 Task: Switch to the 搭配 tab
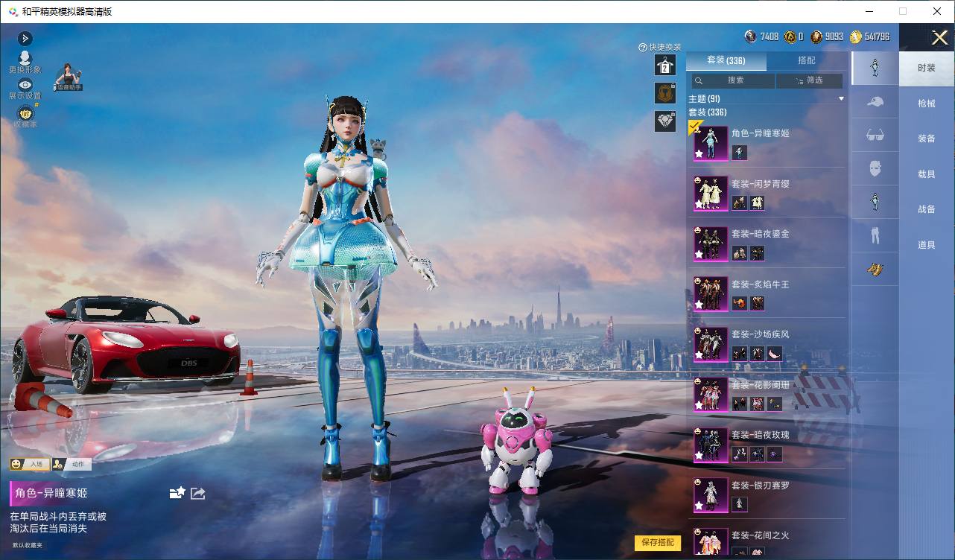(807, 60)
